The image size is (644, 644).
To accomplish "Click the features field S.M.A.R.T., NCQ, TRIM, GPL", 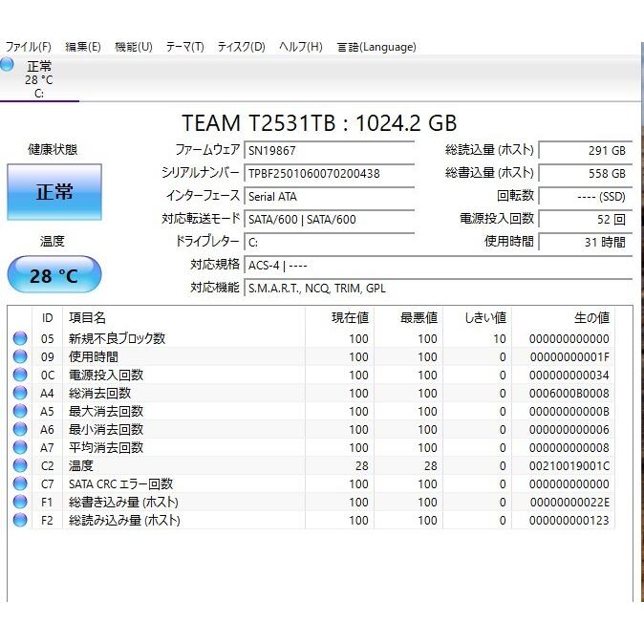I will coord(439,289).
